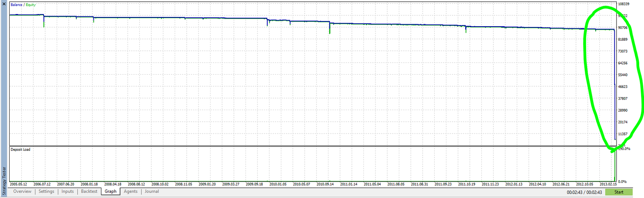Click axis value 46623
644x198 pixels.
(x=623, y=87)
